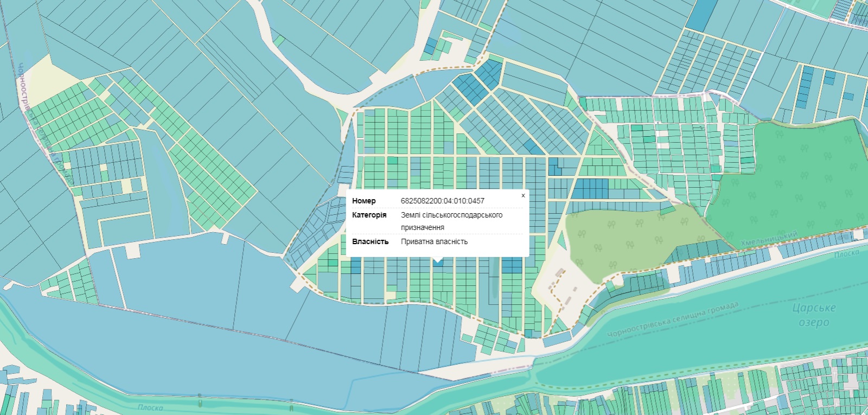Click the Плоска river label at bottom left
This screenshot has height=415, width=868.
pos(150,407)
